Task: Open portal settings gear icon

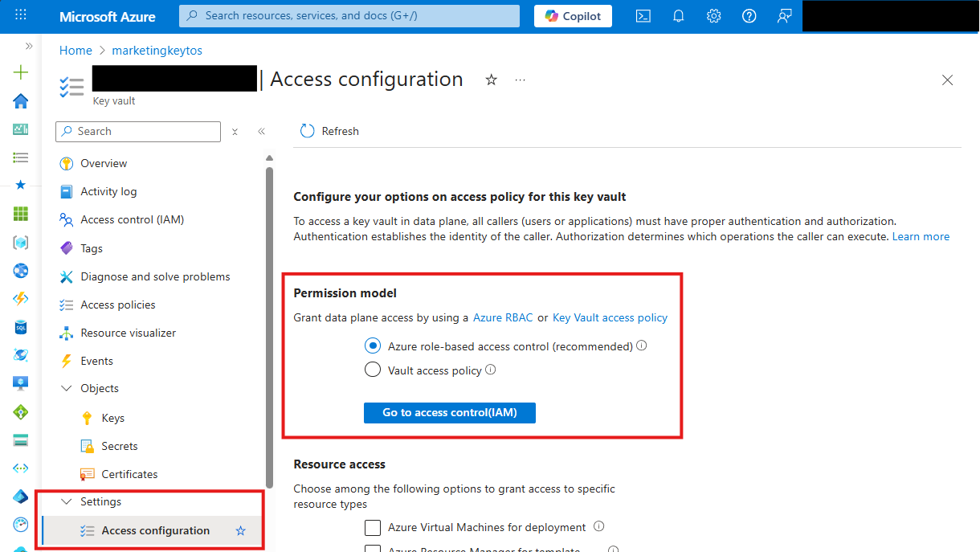Action: tap(713, 16)
